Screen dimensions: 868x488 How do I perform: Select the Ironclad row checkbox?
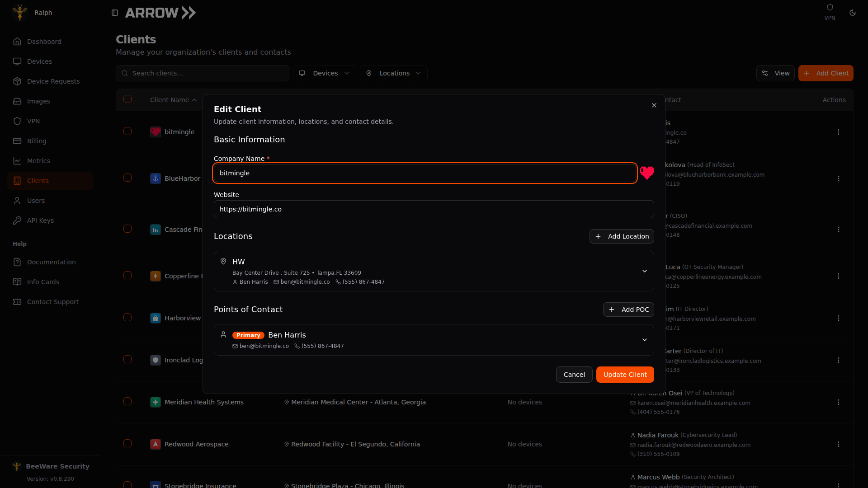[x=127, y=359]
